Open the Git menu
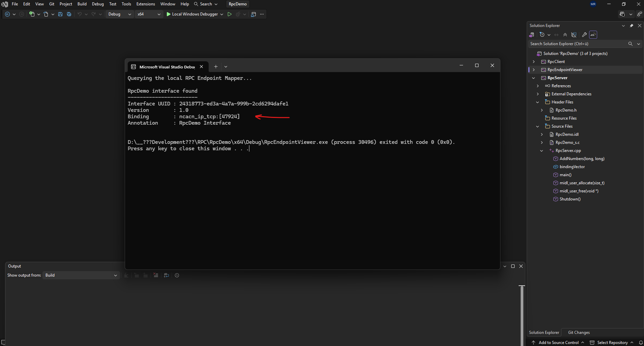 coord(52,4)
